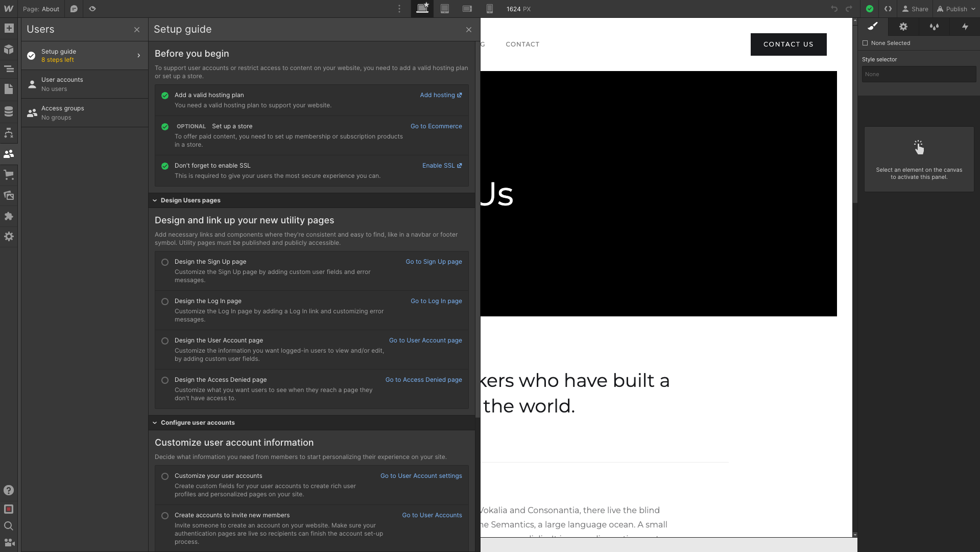Viewport: 980px width, 552px height.
Task: Open the Ecommerce cart icon
Action: tap(9, 175)
